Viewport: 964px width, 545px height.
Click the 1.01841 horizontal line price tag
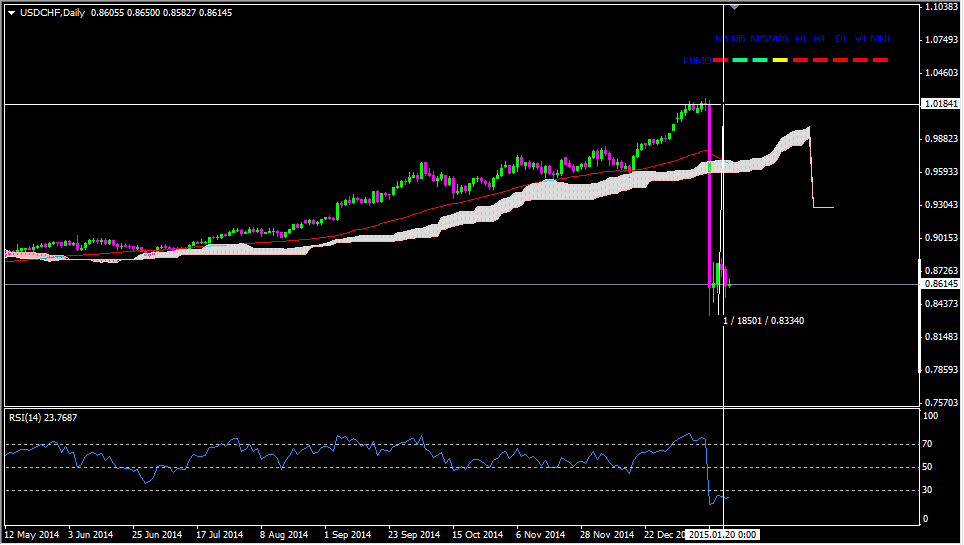pyautogui.click(x=941, y=104)
